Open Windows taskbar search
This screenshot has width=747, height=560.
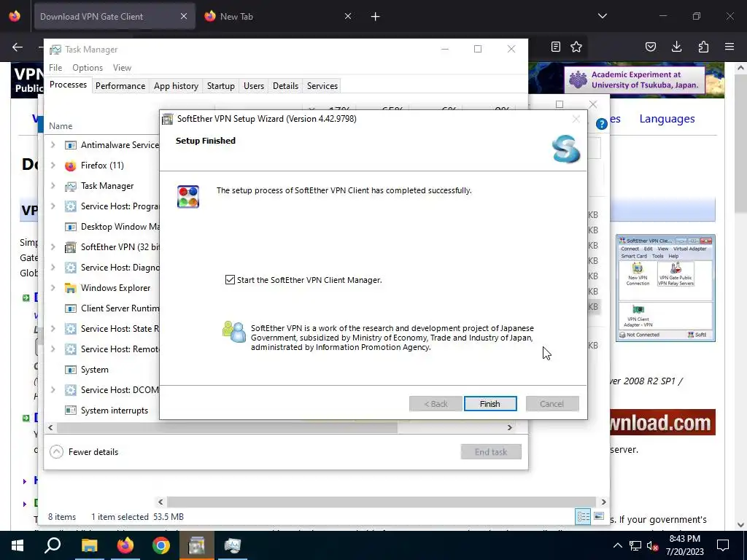coord(53,545)
